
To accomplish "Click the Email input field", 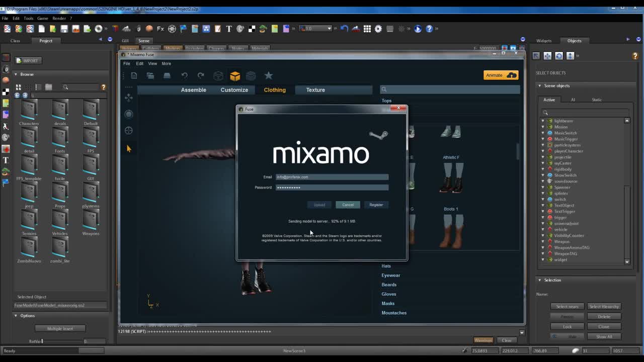I will click(x=332, y=177).
